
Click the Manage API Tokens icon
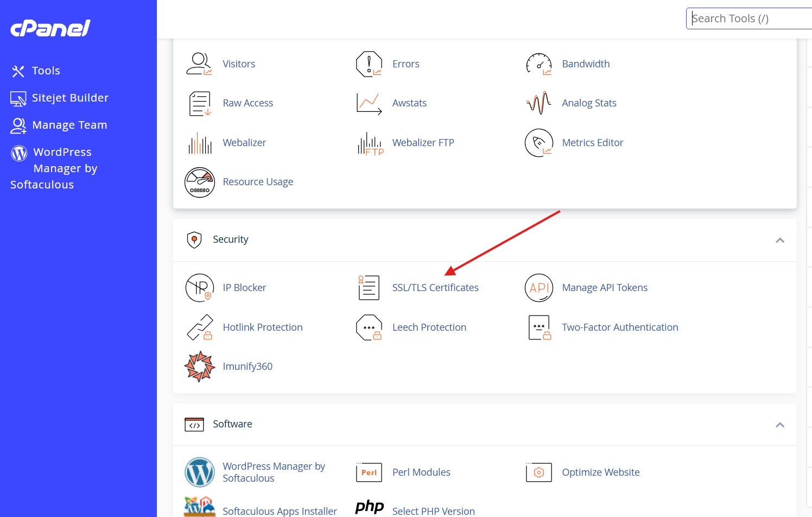point(539,288)
